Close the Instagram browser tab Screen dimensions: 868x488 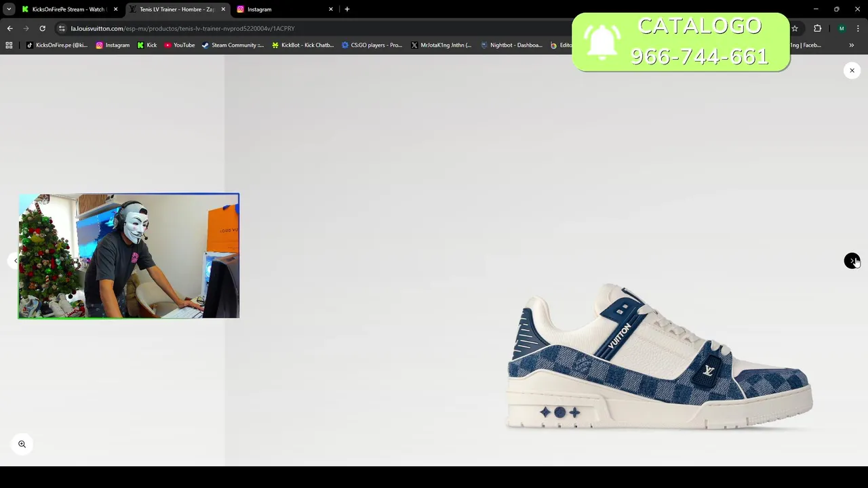[331, 9]
